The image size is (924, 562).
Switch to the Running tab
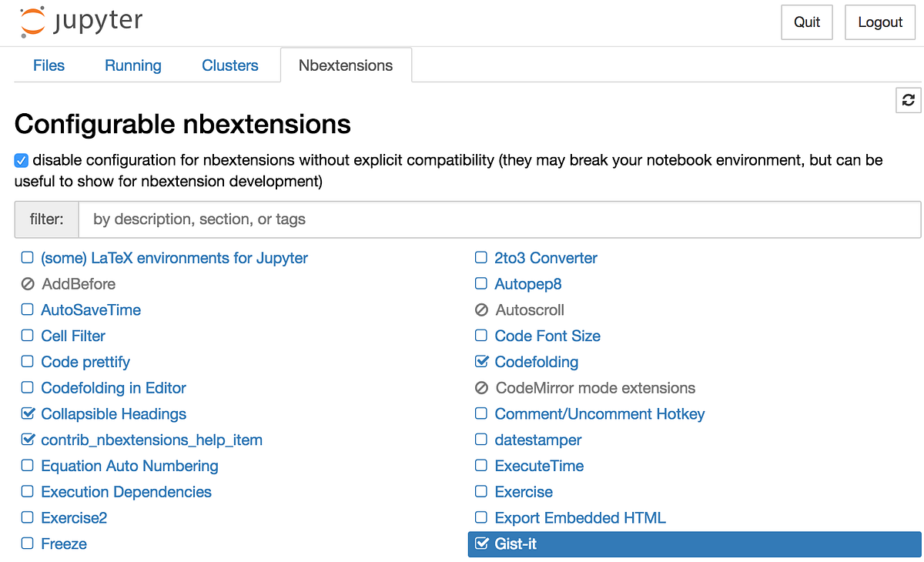pos(132,65)
